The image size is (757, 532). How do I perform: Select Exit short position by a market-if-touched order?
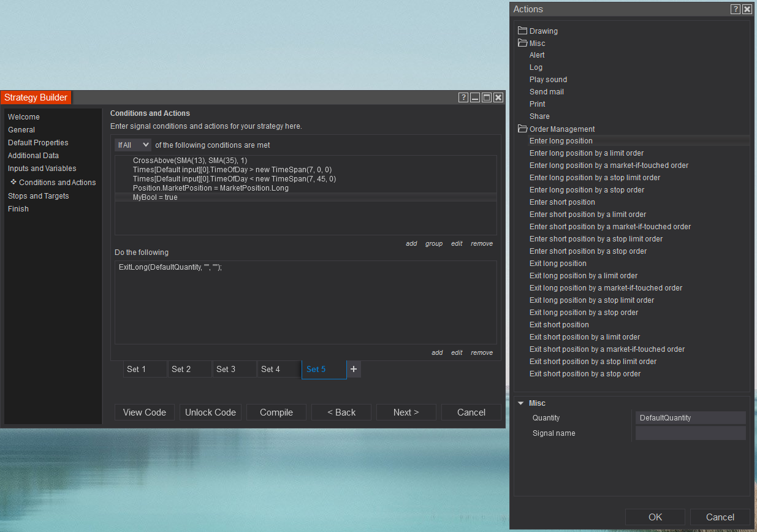coord(607,349)
